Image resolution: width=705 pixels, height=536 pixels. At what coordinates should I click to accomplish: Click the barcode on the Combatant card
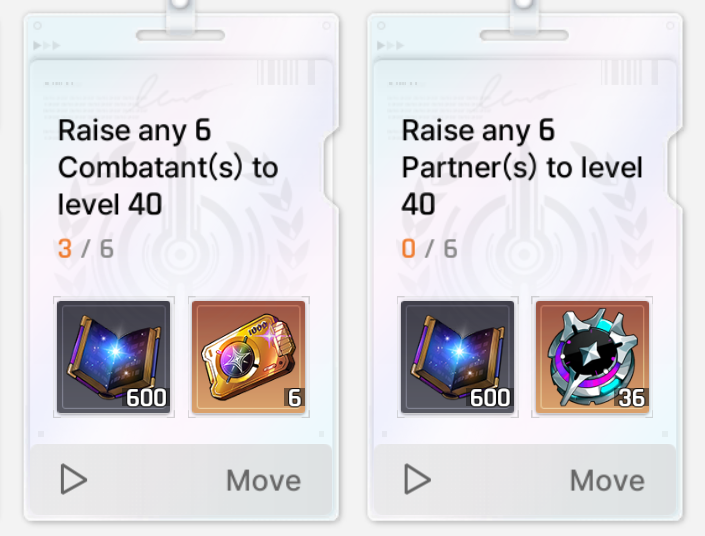tap(286, 72)
